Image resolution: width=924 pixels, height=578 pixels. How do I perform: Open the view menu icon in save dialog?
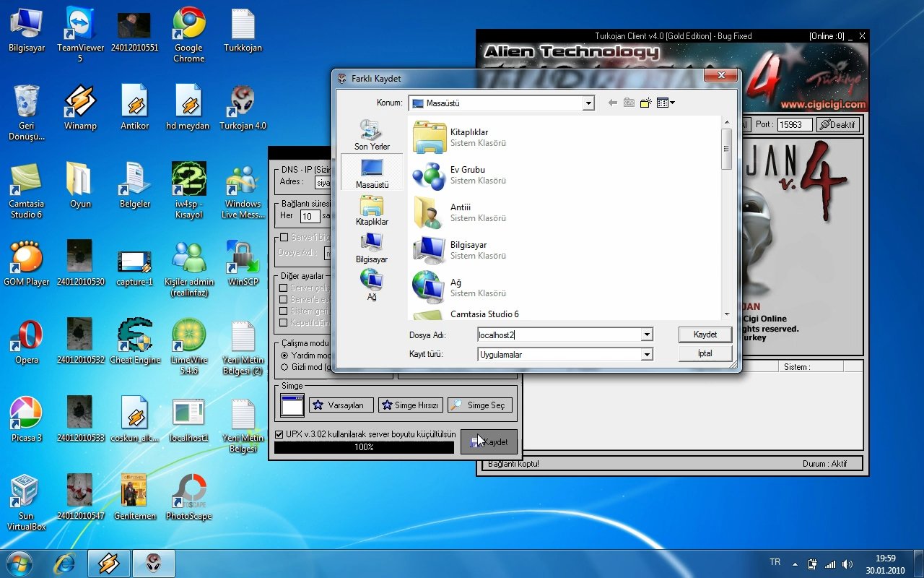(666, 103)
